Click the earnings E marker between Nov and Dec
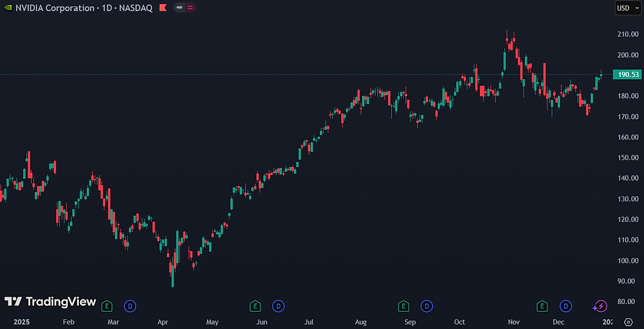 (x=543, y=305)
